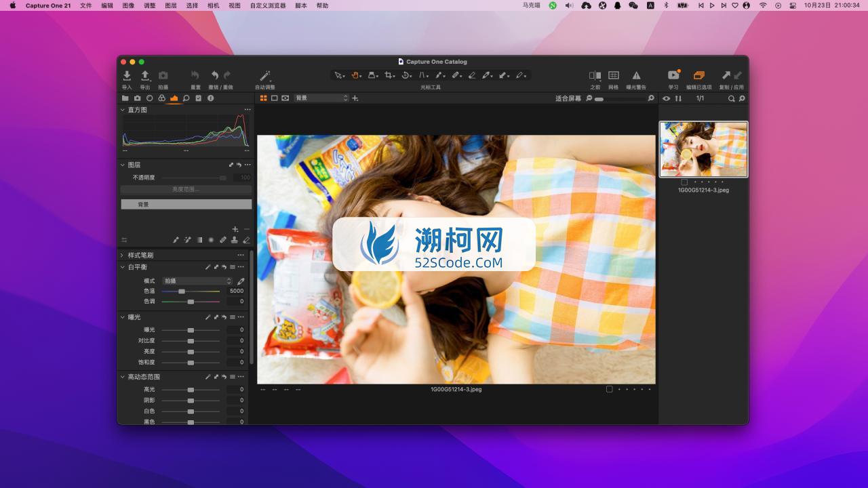Select the orange pan hand tool
Viewport: 868px width, 488px height.
355,75
